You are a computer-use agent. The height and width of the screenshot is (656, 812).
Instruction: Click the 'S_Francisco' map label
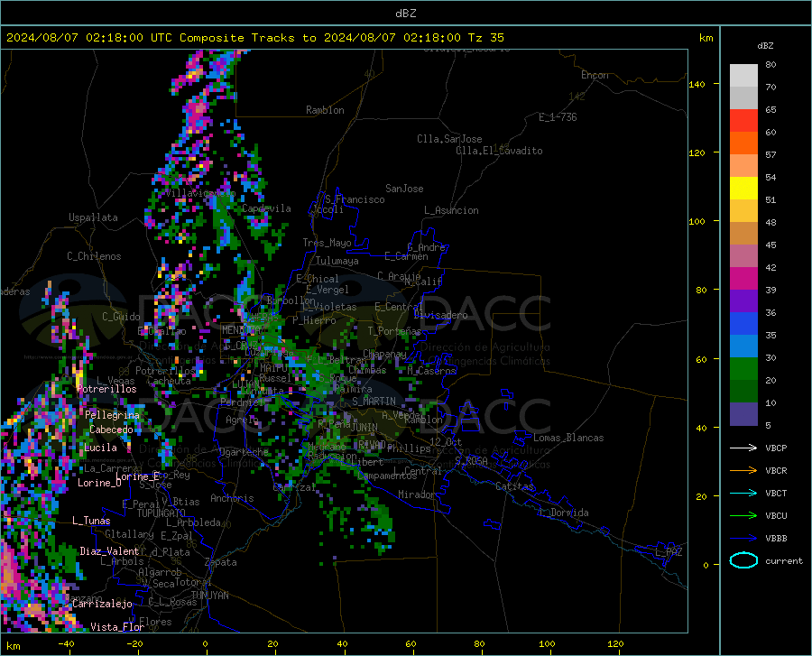(355, 199)
